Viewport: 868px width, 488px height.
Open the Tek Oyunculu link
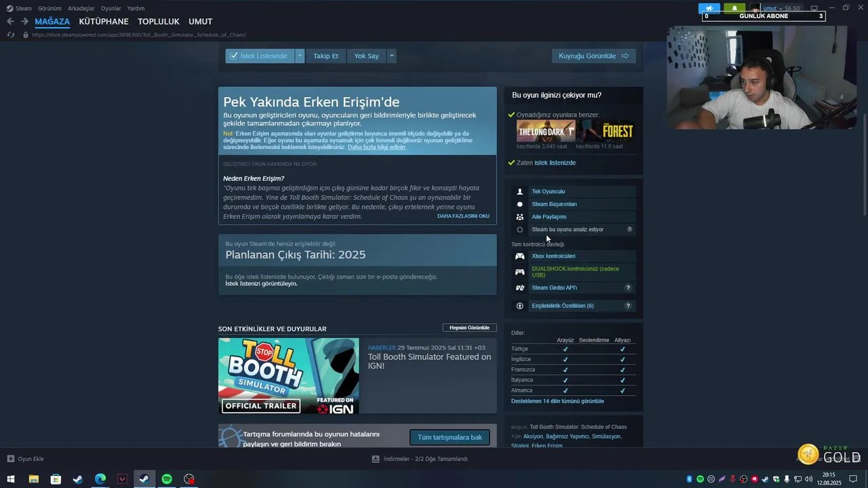point(548,192)
